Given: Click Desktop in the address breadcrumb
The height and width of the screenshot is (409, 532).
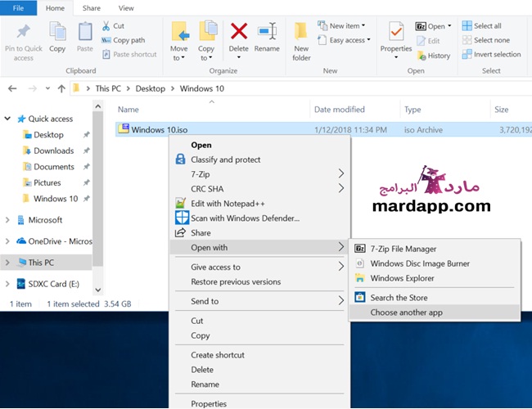Looking at the screenshot, I should click(x=151, y=88).
